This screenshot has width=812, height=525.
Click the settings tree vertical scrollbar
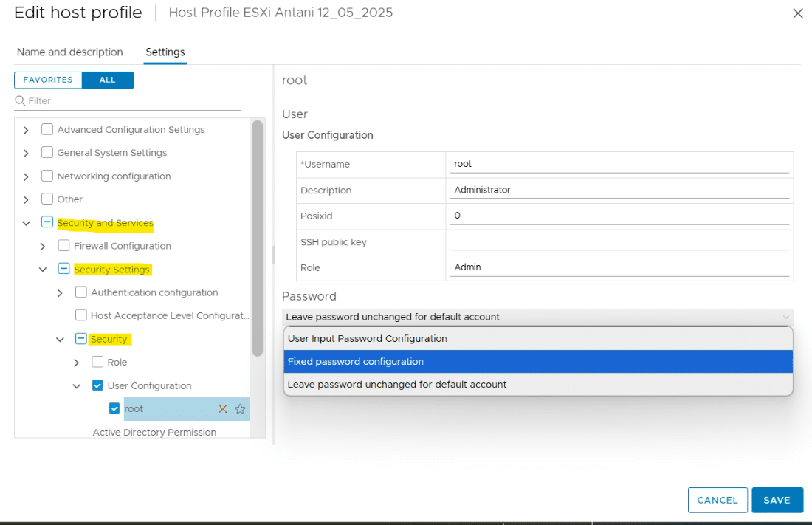(258, 239)
